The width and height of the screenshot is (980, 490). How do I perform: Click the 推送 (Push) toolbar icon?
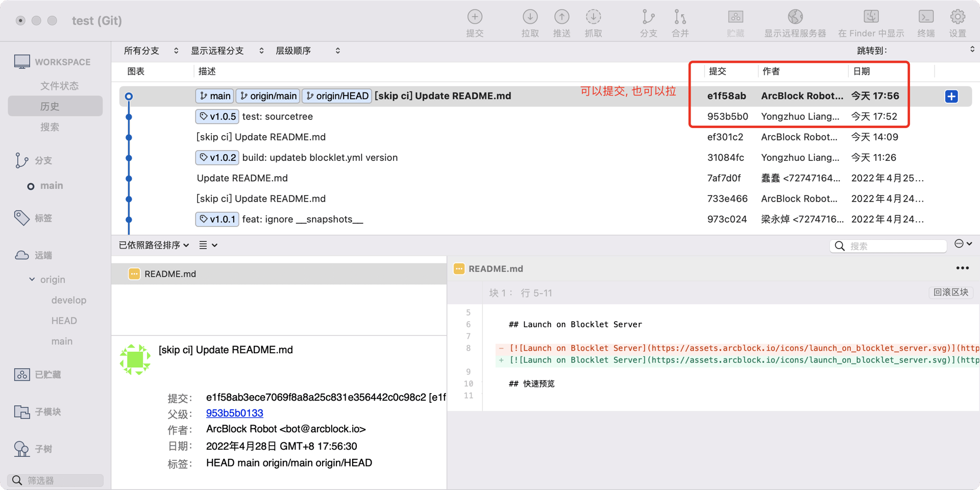point(561,17)
